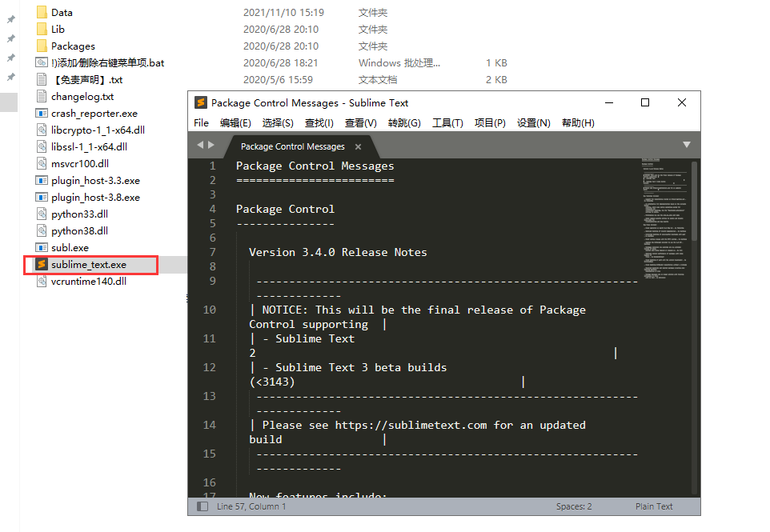Select the sublime_text.exe file name
This screenshot has width=770, height=532.
(89, 265)
